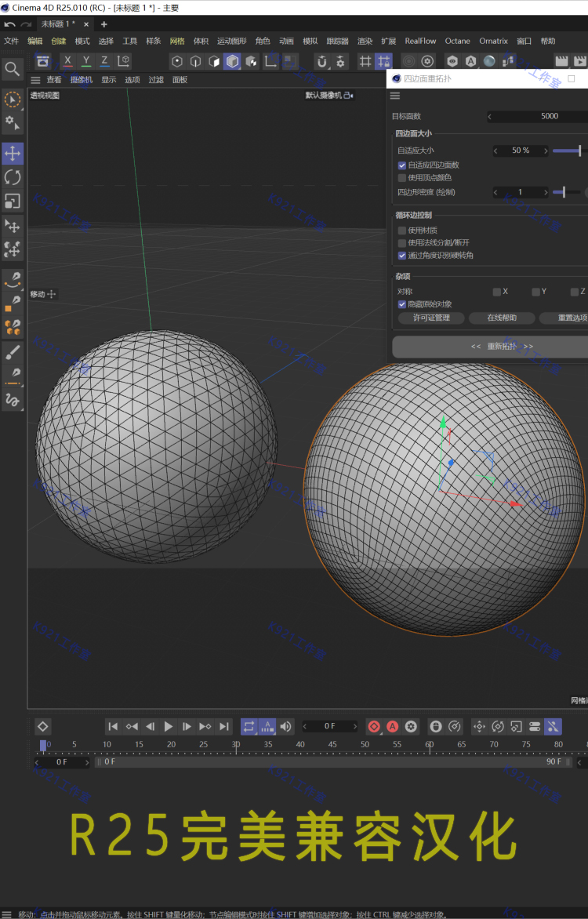
Task: Toggle timeline sound speaker icon
Action: [x=286, y=727]
